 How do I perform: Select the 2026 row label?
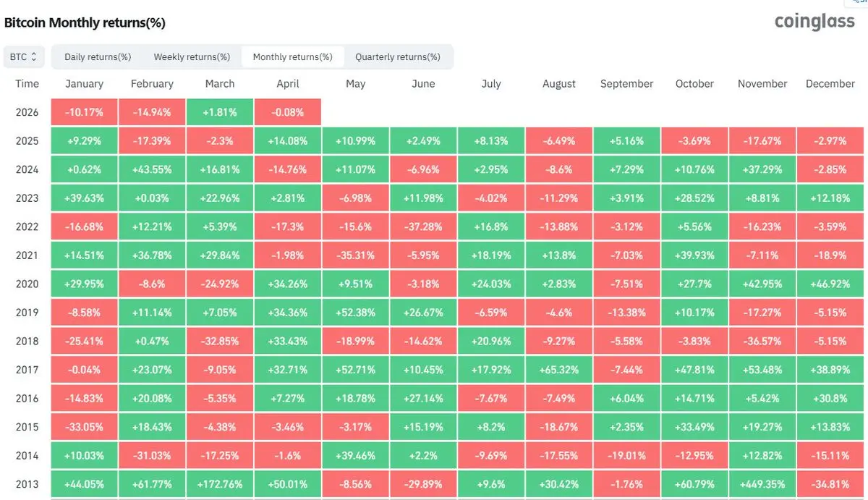click(27, 112)
